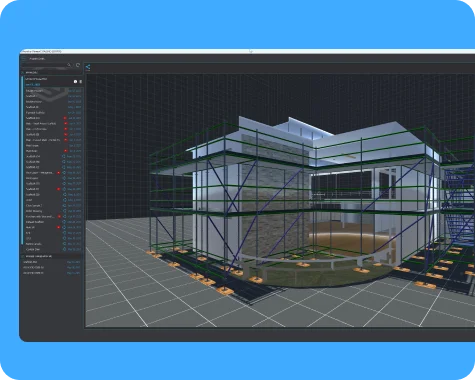Viewport: 475px width, 380px height.
Task: Click the circular refresh icon beside the search box
Action: 78,65
